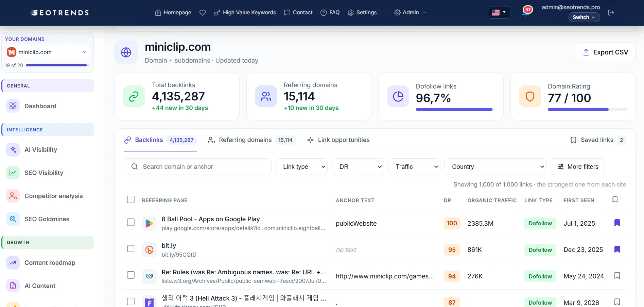Open Saved links list
Viewport: 644px width, 307px height.
[x=598, y=140]
